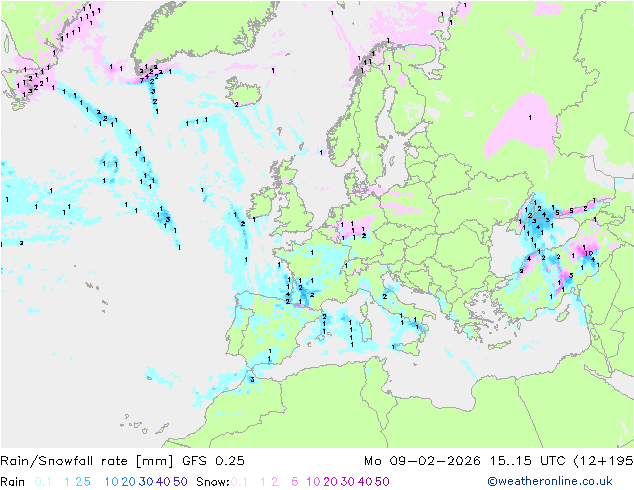Click the 'Rain' legend label

coord(13,482)
